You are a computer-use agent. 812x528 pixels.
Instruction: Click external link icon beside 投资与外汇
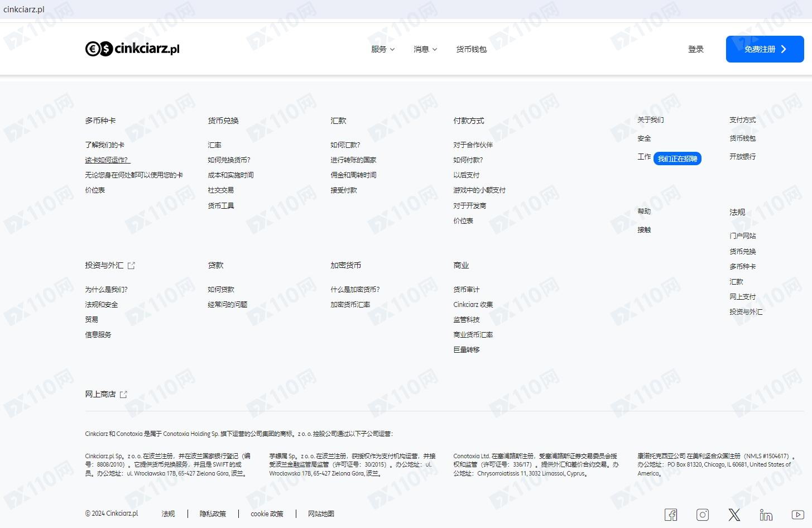132,266
